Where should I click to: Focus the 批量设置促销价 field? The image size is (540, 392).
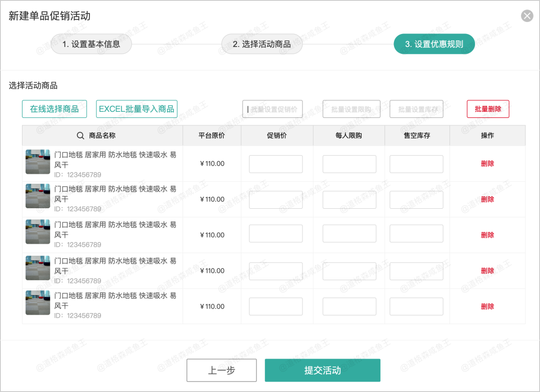[x=272, y=109]
